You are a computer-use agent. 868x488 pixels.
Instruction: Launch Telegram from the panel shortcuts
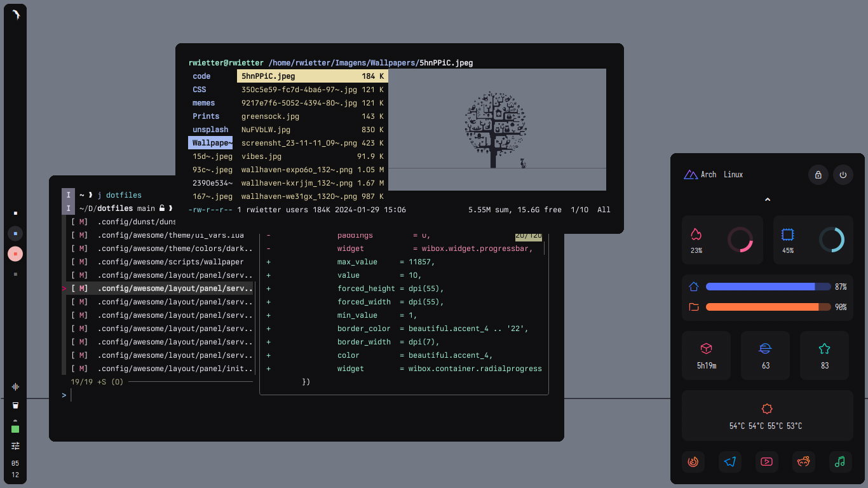[730, 462]
